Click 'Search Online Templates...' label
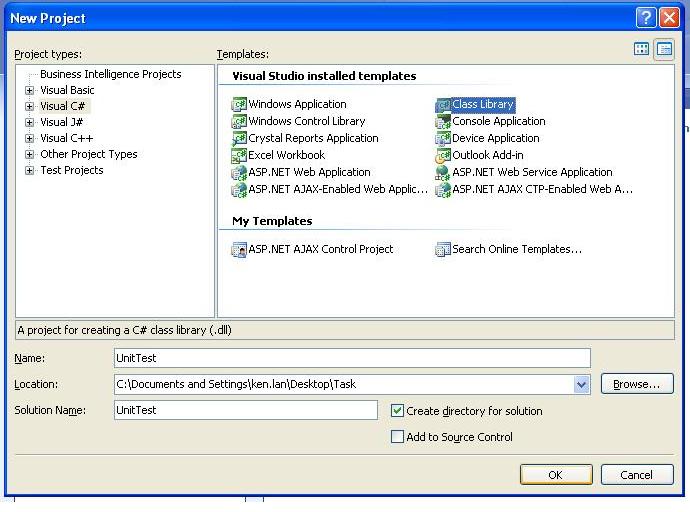This screenshot has width=690, height=512. (517, 249)
